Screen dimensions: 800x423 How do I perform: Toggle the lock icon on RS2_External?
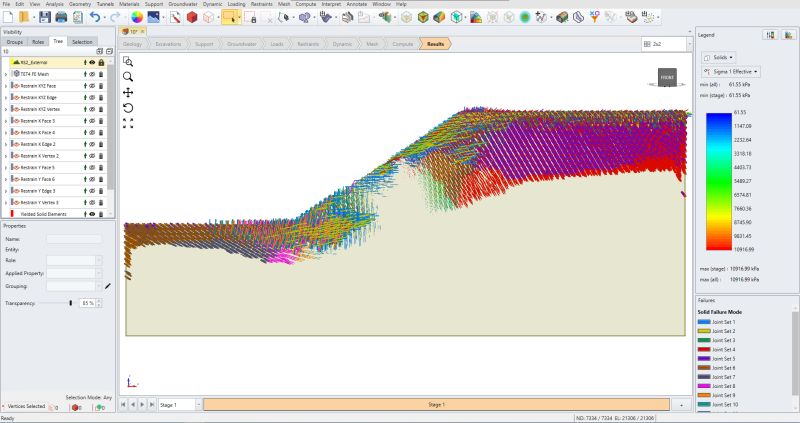coord(101,62)
